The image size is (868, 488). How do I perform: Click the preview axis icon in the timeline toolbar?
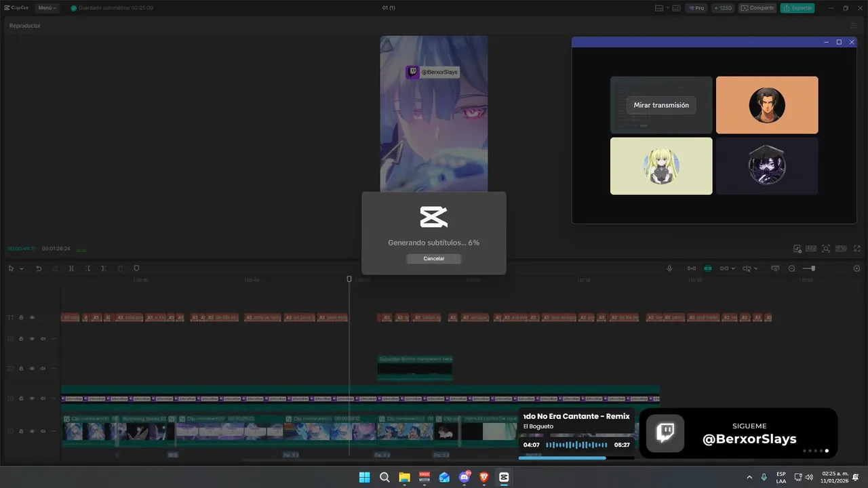[x=747, y=268]
